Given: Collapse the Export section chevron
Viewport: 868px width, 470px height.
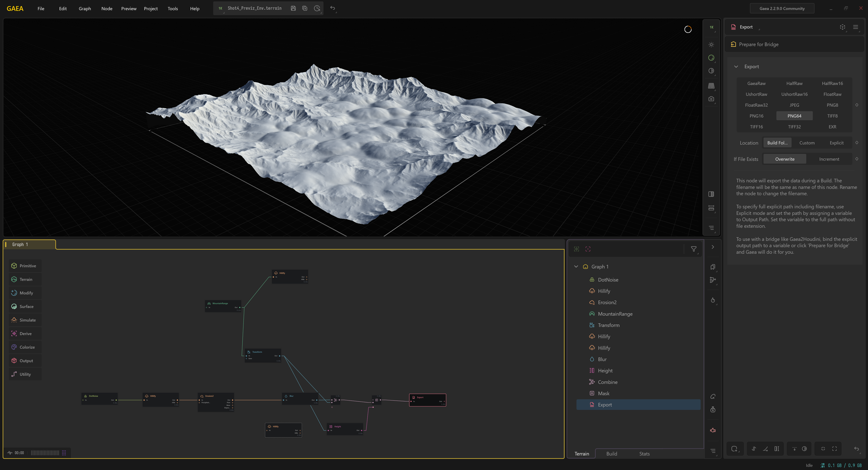Looking at the screenshot, I should coord(736,67).
